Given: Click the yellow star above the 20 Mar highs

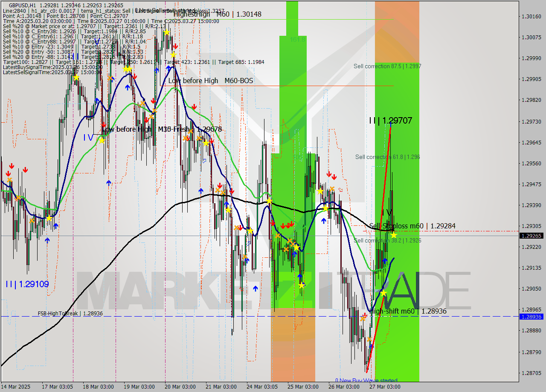Looking at the screenshot, I should point(167,32).
